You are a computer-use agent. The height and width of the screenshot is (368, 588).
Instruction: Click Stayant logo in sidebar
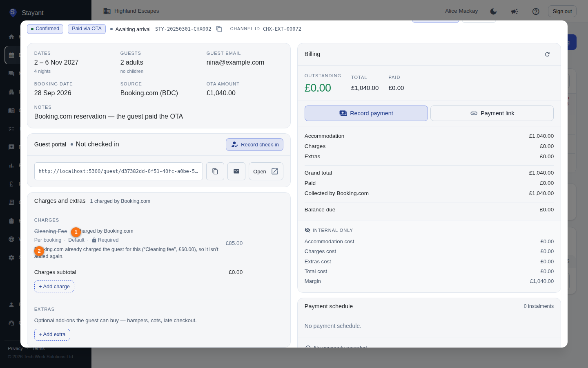tap(26, 13)
